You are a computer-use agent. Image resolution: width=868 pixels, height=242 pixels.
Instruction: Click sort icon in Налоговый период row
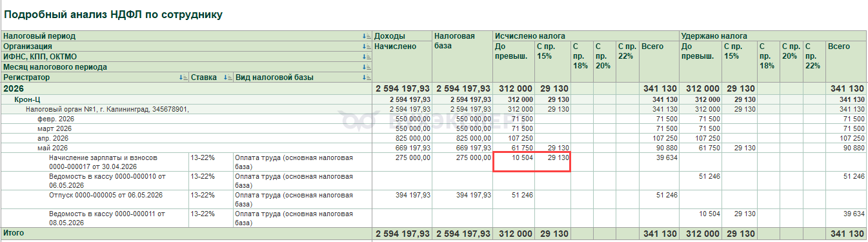(367, 36)
